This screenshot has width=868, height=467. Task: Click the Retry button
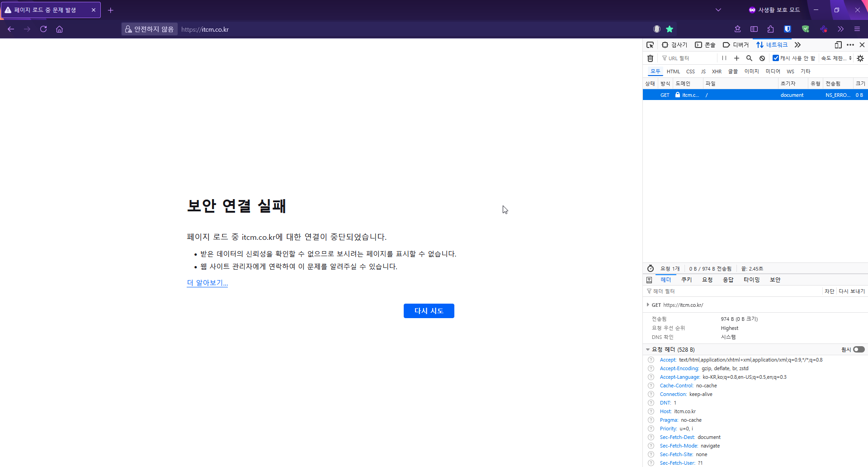429,311
